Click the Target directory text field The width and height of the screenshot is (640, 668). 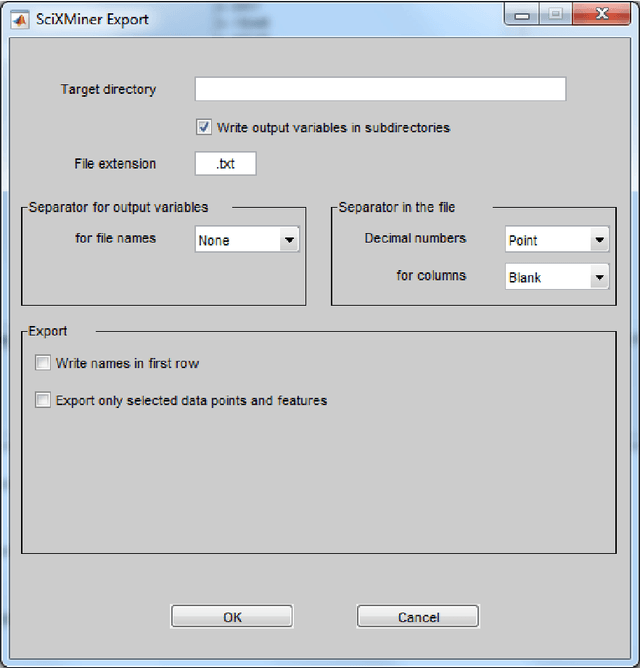[x=380, y=89]
